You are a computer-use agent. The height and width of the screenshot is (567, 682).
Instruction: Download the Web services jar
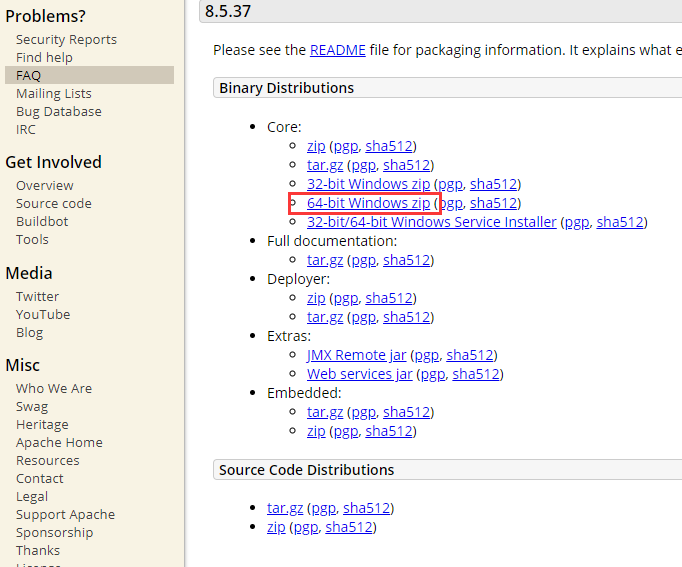tap(359, 374)
